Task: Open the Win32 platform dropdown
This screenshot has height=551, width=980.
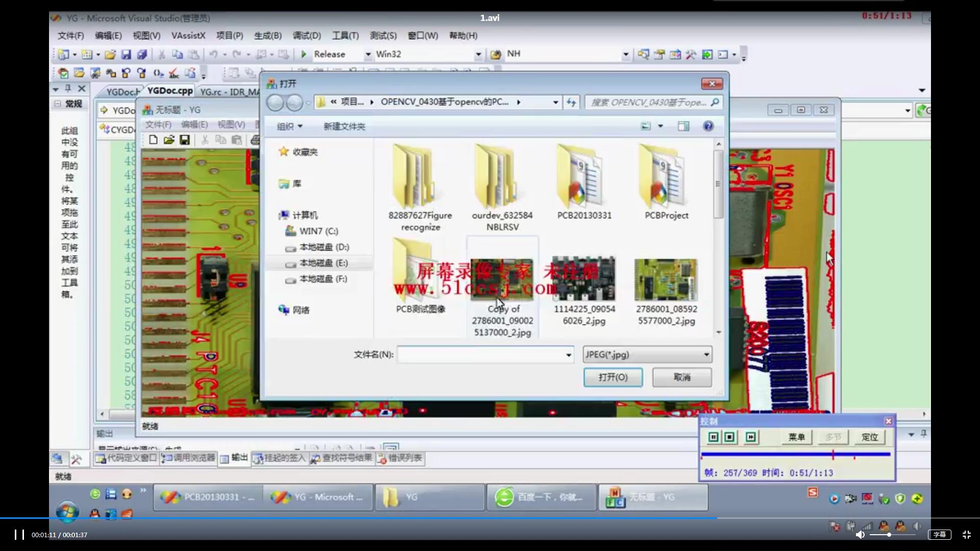Action: coord(478,54)
